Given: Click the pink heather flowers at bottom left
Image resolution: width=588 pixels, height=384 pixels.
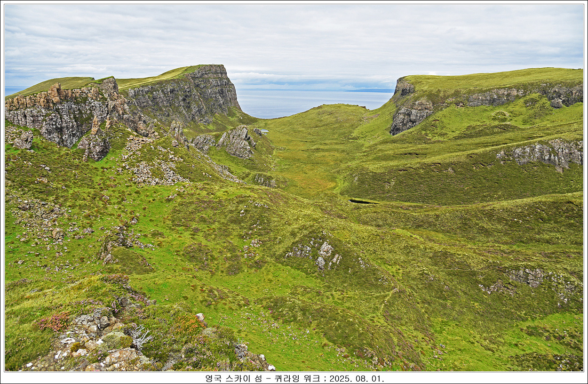Looking at the screenshot, I should pos(54,322).
